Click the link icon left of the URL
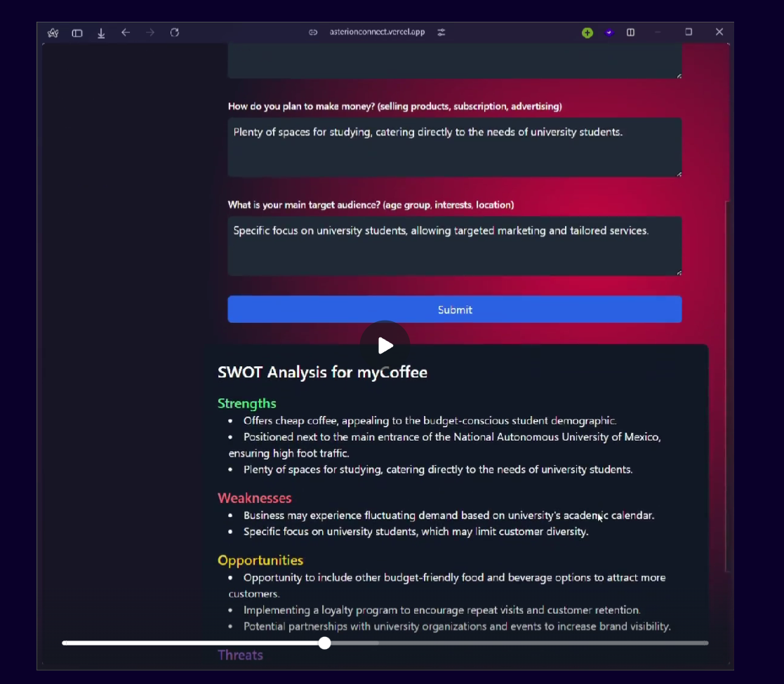 click(313, 32)
